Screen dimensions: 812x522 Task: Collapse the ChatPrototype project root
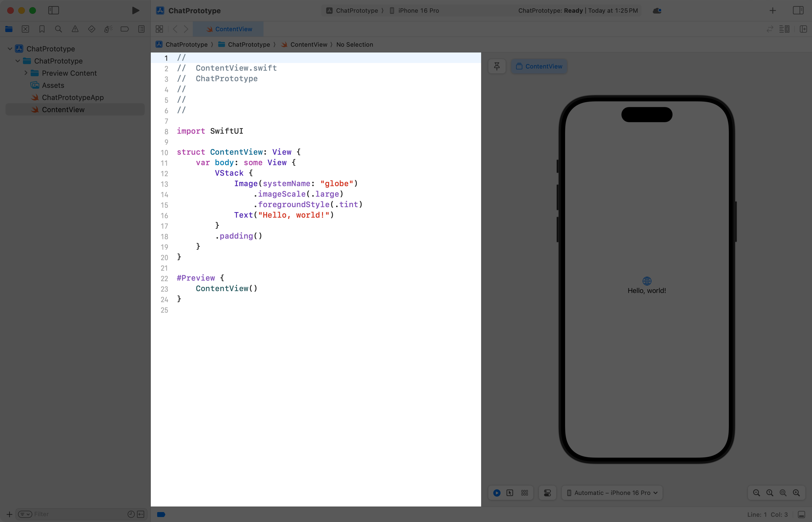[10, 49]
